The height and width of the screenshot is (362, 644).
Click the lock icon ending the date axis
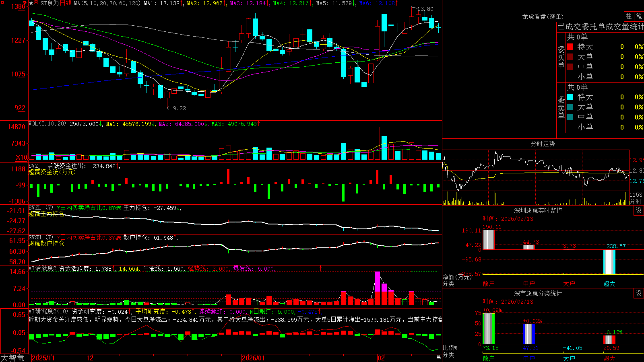pyautogui.click(x=438, y=357)
